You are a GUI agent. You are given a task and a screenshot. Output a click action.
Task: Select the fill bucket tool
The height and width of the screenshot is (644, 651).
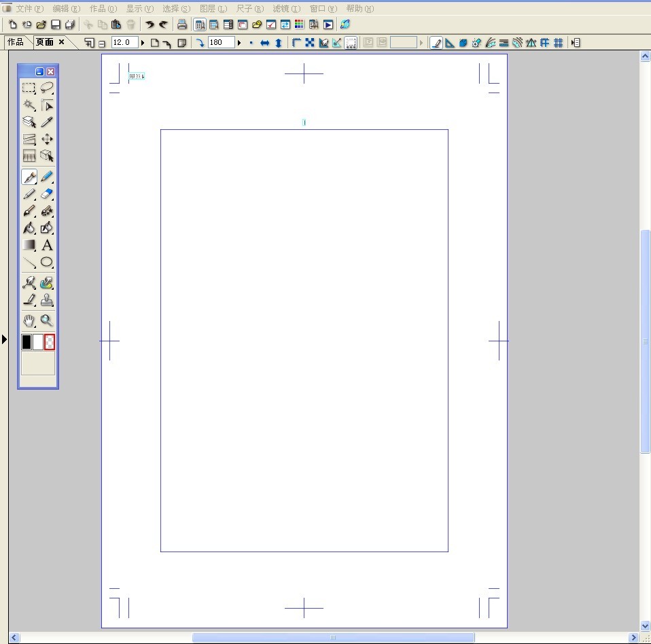pos(29,228)
